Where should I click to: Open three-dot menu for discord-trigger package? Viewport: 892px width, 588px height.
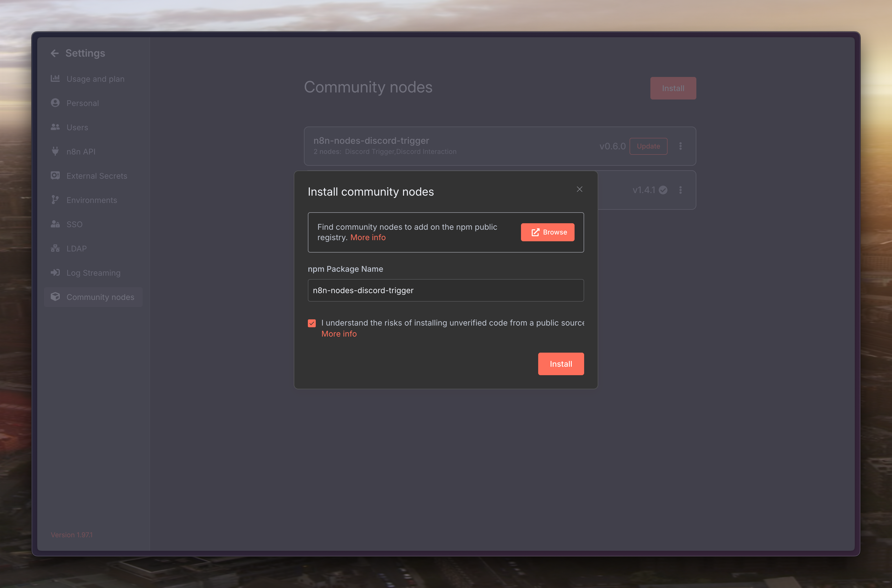click(x=681, y=146)
